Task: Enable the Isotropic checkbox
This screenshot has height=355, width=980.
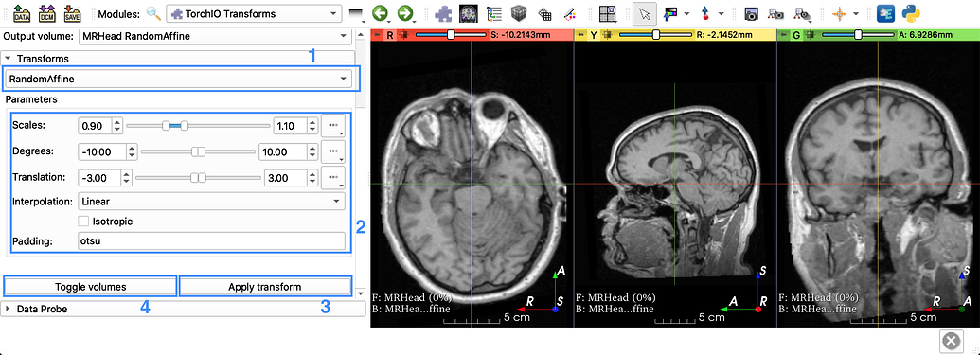Action: 83,222
